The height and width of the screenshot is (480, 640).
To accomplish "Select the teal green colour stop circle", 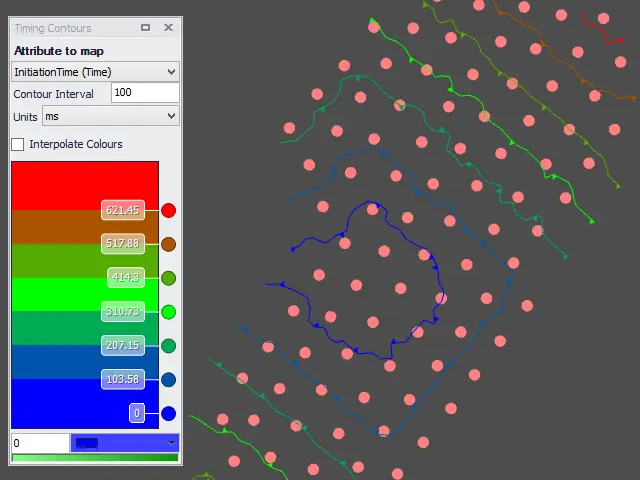I will coord(168,346).
